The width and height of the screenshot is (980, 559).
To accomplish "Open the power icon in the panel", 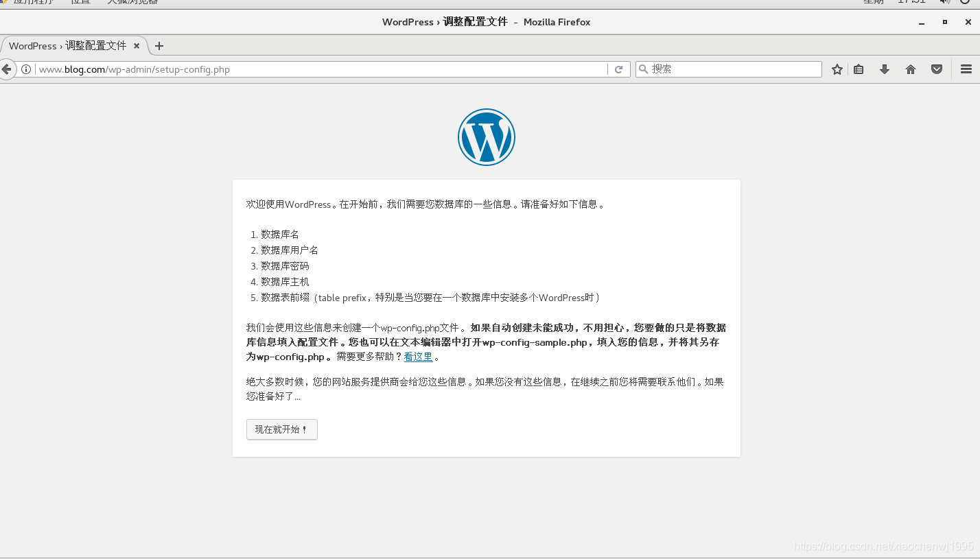I will (x=965, y=2).
